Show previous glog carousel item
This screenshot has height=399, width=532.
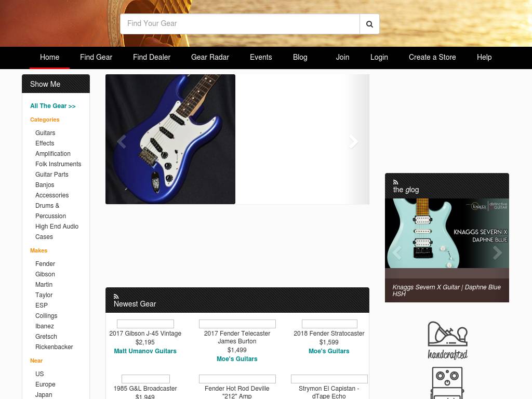pos(397,252)
